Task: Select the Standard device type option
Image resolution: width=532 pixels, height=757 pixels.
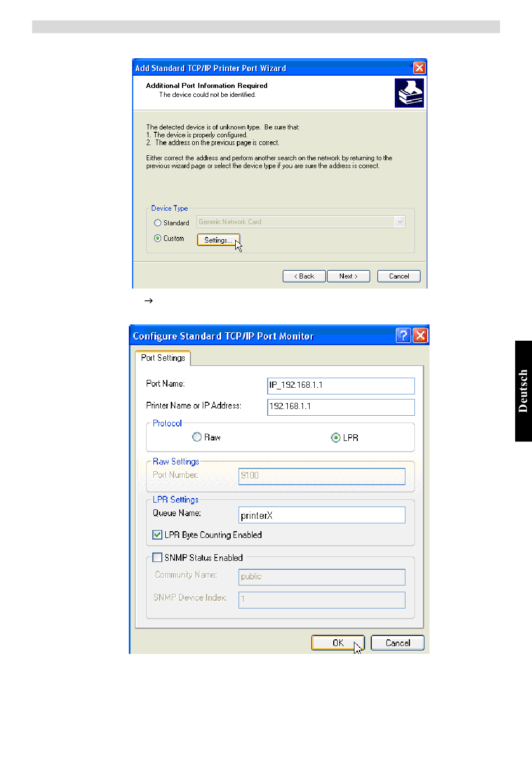Action: [x=157, y=223]
